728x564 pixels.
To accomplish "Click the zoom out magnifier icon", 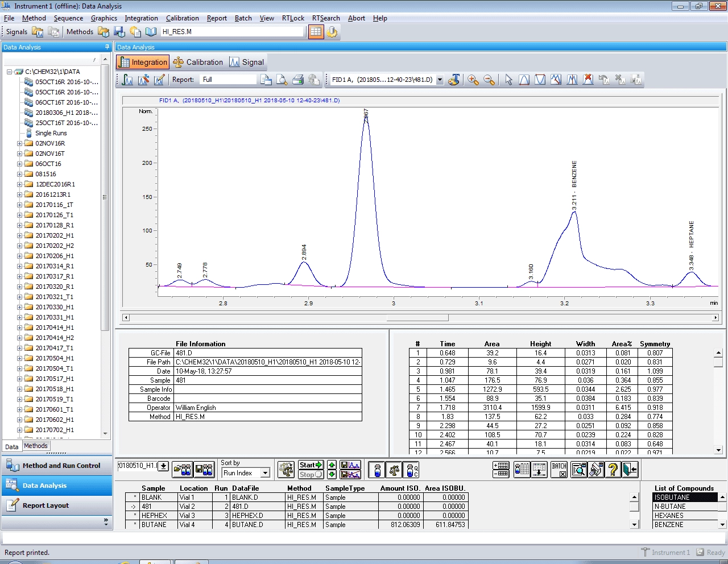I will coord(489,80).
